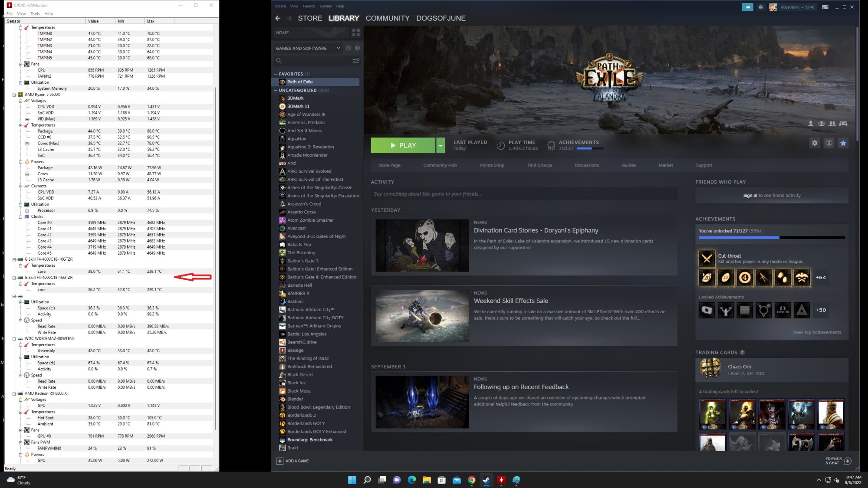
Task: Collapse the AMD Ryzen 5 5600X node
Action: pos(14,95)
